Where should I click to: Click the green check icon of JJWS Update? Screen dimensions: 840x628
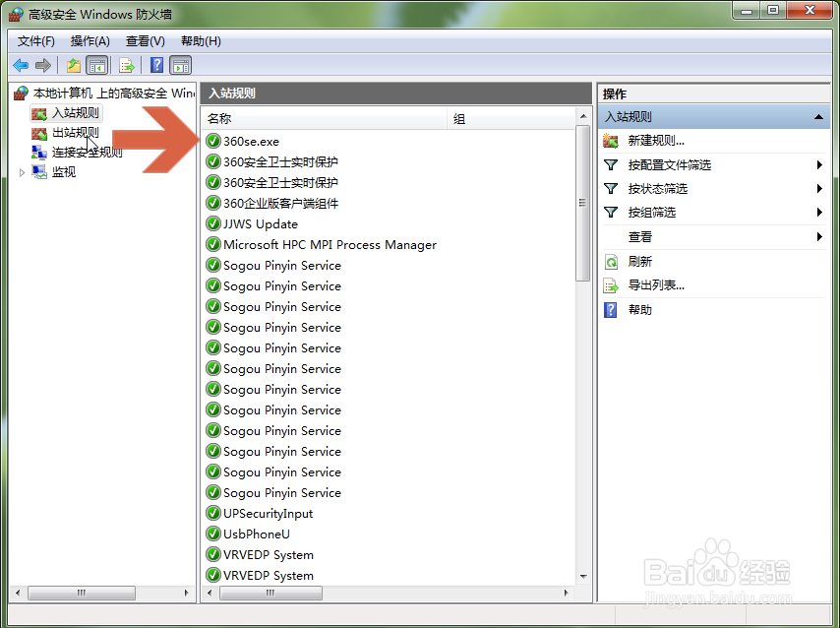(x=213, y=223)
